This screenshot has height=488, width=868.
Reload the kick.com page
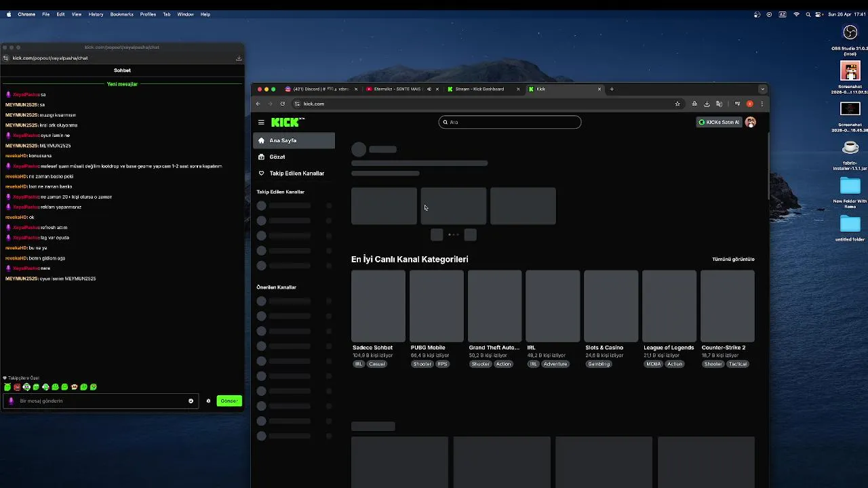[x=283, y=104]
